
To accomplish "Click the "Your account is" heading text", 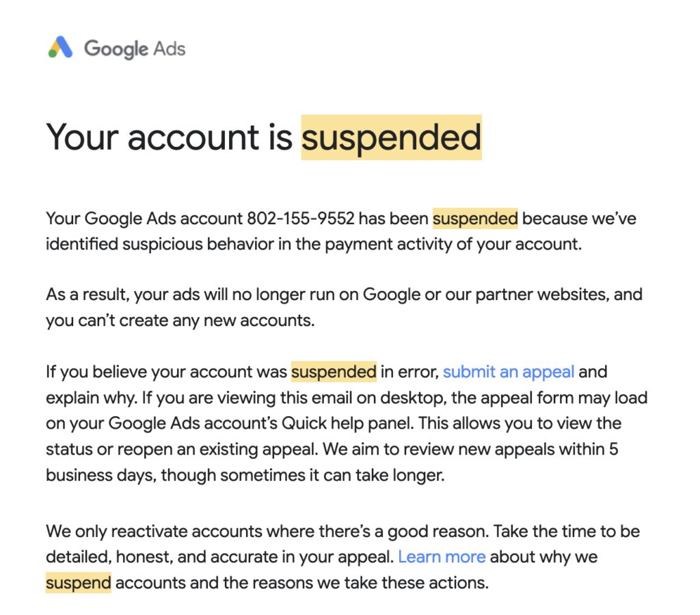I will [x=170, y=137].
